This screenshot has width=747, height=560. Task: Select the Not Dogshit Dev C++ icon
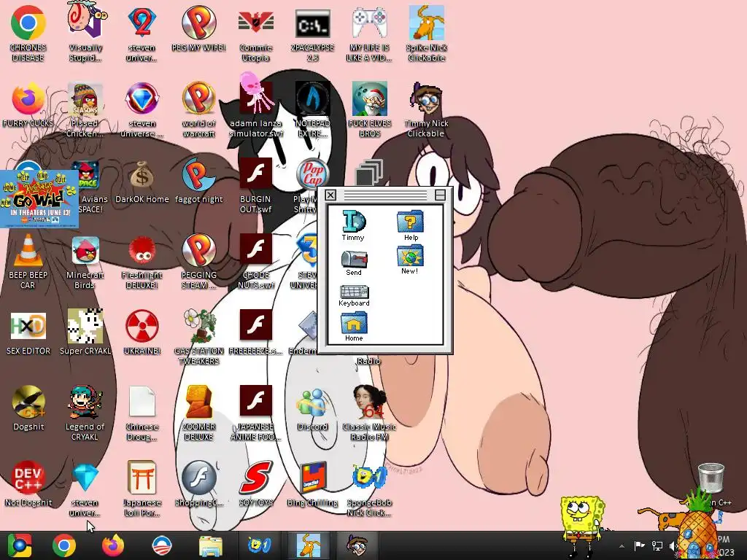(28, 483)
